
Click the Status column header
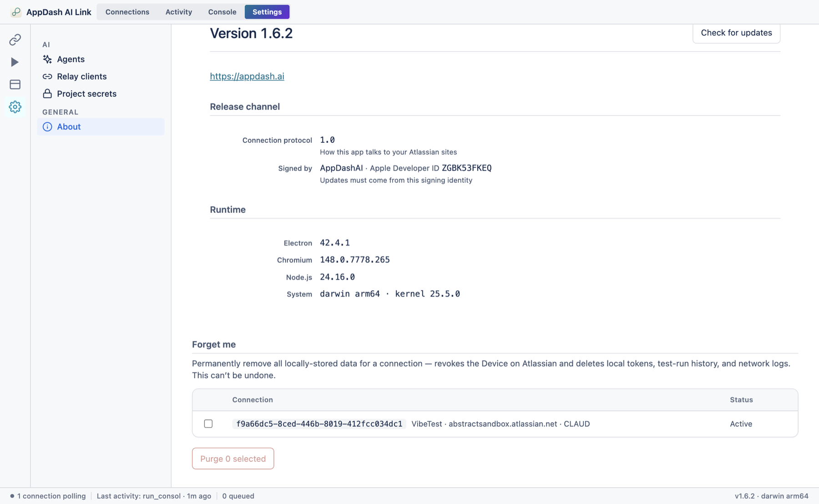point(741,400)
